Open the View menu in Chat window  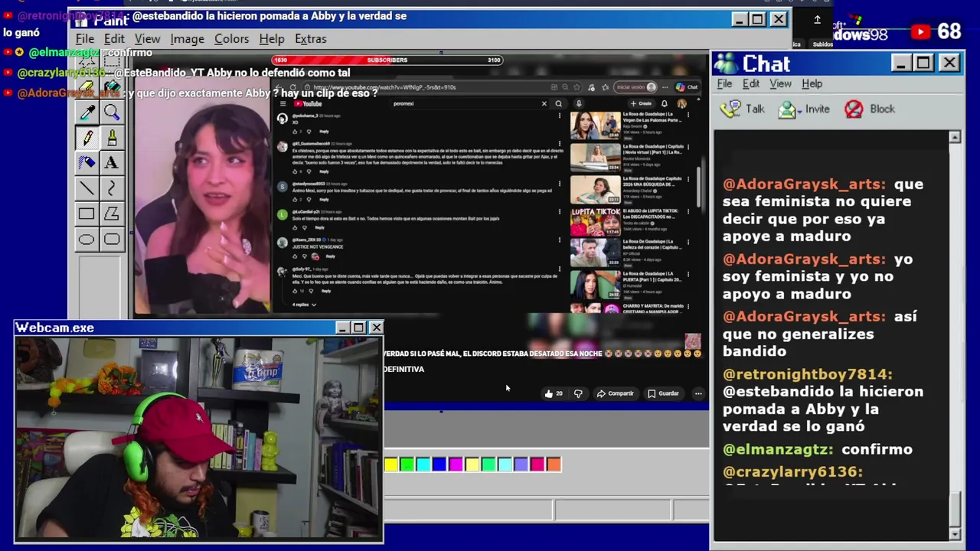(x=780, y=84)
